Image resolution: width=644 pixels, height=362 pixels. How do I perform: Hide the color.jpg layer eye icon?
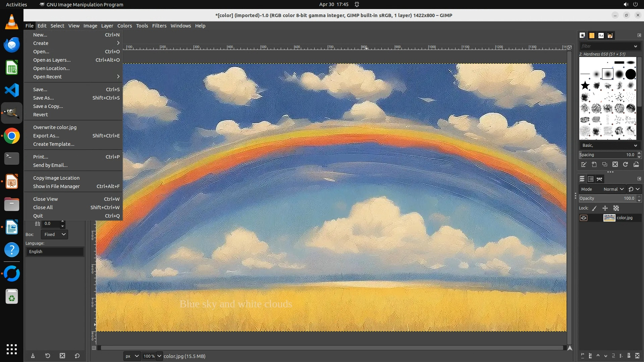[584, 218]
